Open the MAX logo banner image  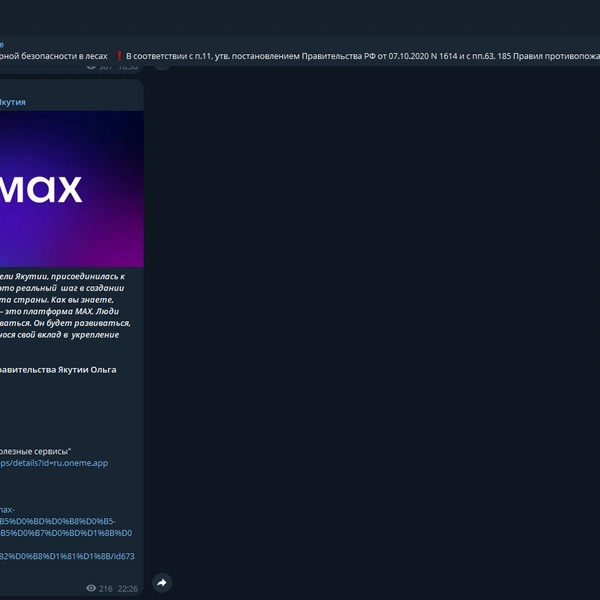[72, 189]
